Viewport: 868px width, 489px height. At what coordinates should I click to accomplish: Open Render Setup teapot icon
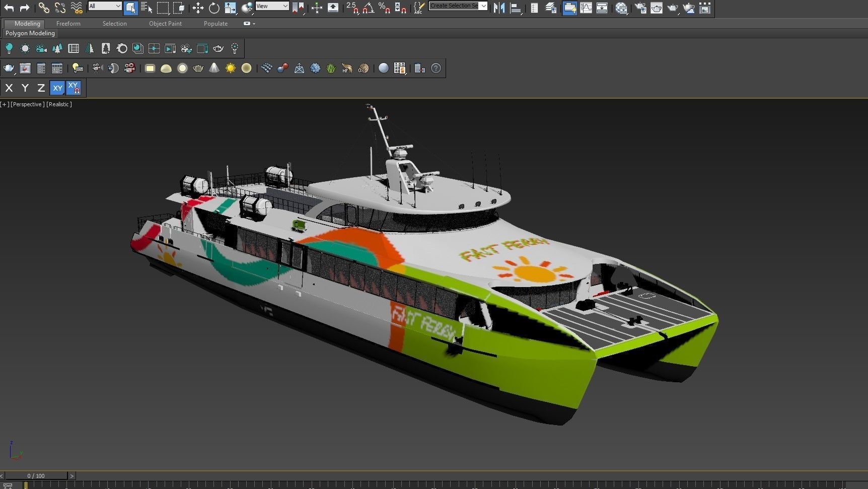(x=640, y=8)
